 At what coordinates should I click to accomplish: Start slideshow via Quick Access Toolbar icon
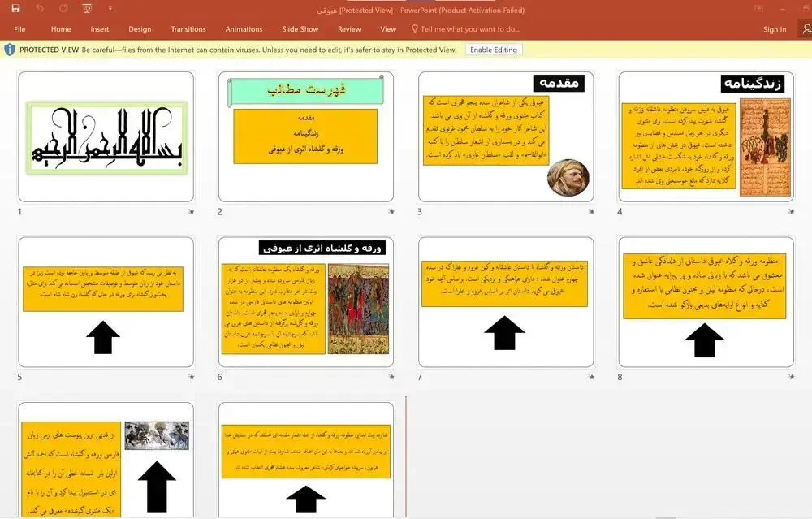86,8
